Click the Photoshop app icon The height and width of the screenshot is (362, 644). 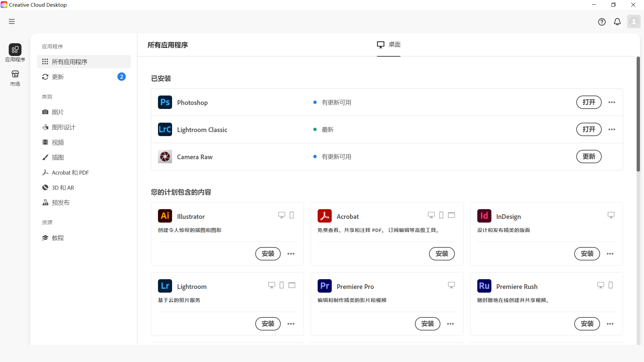point(165,102)
